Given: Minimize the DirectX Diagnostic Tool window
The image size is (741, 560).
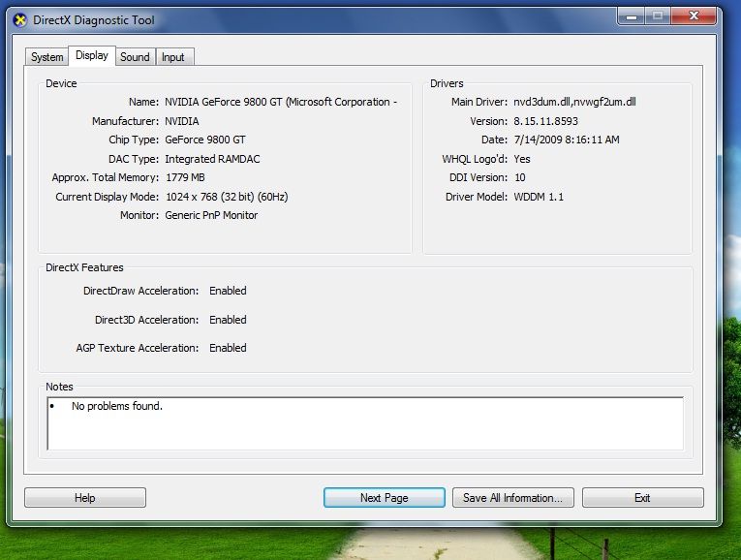Looking at the screenshot, I should click(632, 16).
